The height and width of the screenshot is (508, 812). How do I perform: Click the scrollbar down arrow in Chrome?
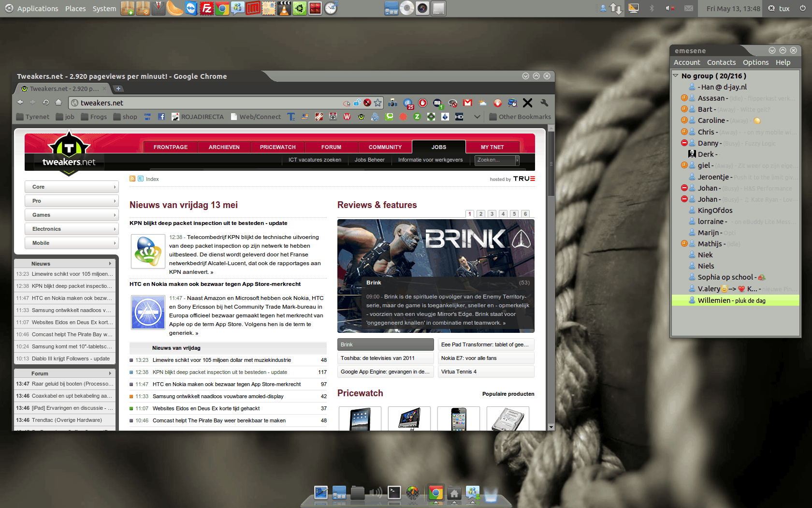(x=551, y=427)
